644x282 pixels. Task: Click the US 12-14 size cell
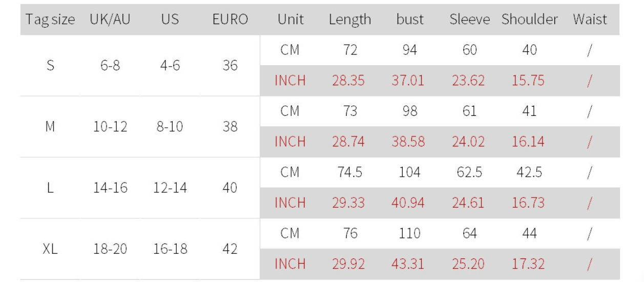(x=170, y=188)
